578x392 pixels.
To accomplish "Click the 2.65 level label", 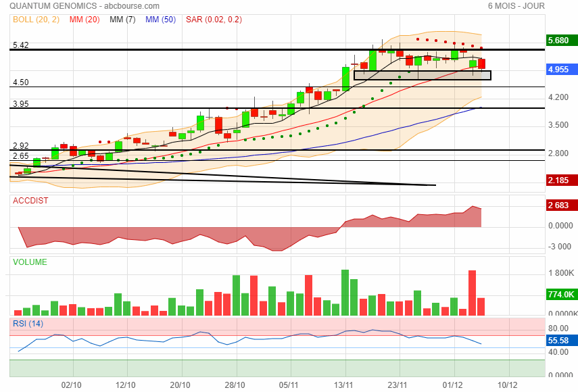I will pos(21,156).
